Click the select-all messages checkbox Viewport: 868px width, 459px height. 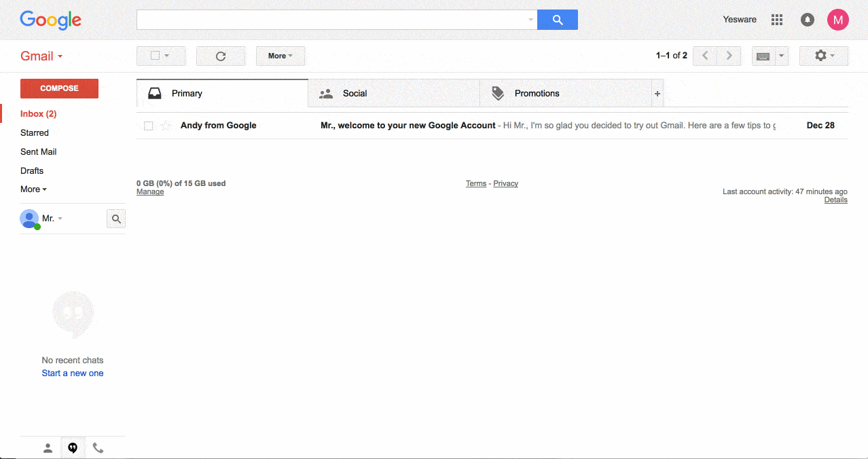(156, 56)
